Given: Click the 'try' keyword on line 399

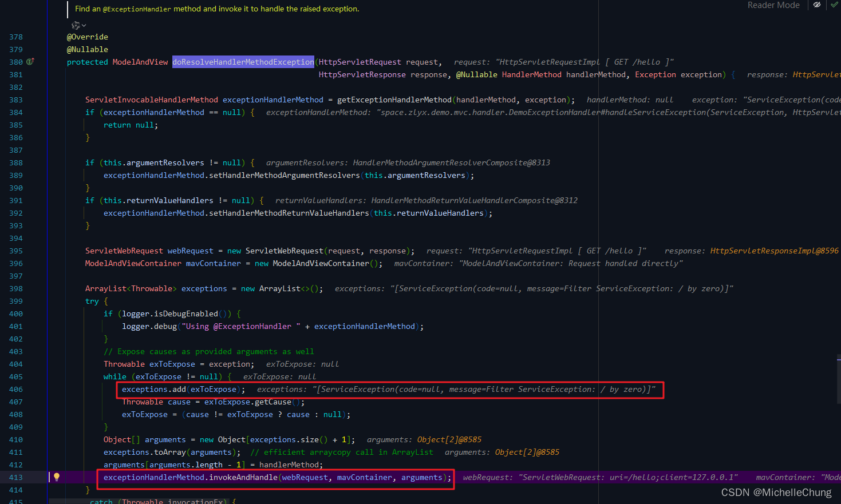Looking at the screenshot, I should [x=92, y=301].
